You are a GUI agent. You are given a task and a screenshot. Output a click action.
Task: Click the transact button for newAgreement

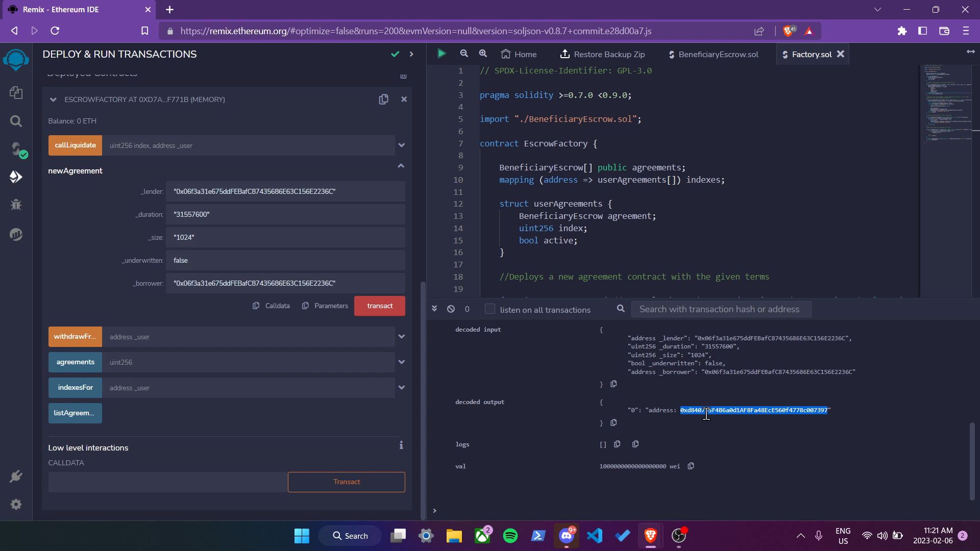[380, 306]
